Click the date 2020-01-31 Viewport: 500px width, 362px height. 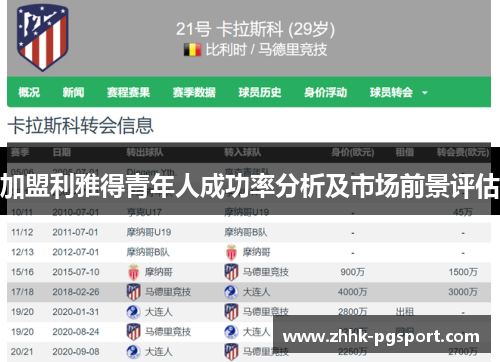tap(76, 312)
